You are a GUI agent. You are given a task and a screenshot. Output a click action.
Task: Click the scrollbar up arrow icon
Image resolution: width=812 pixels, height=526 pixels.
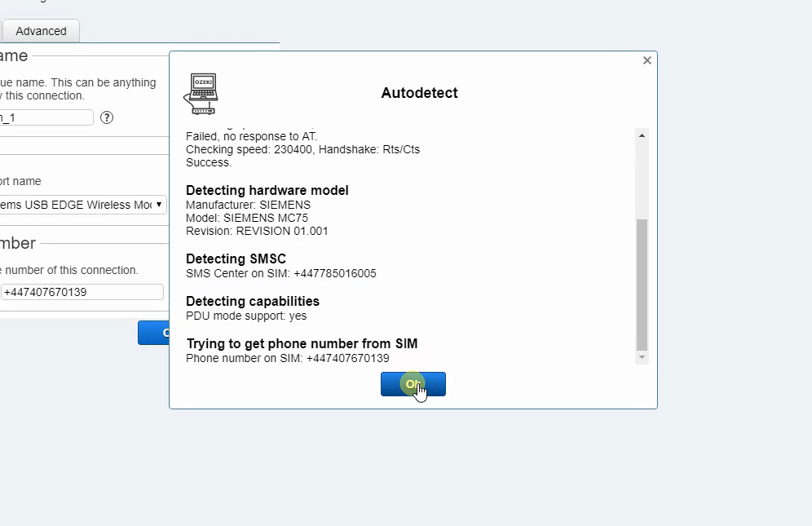tap(642, 135)
